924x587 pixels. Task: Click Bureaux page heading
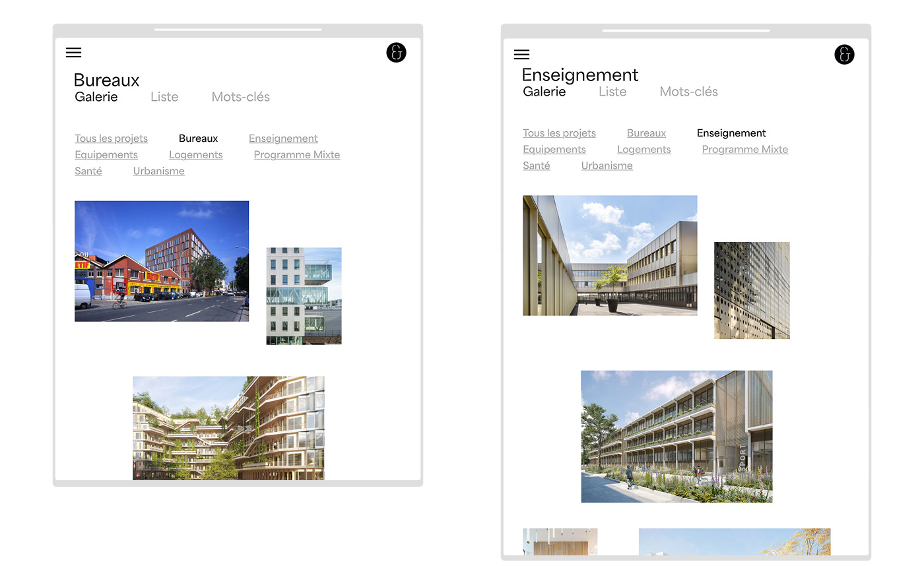[x=107, y=80]
